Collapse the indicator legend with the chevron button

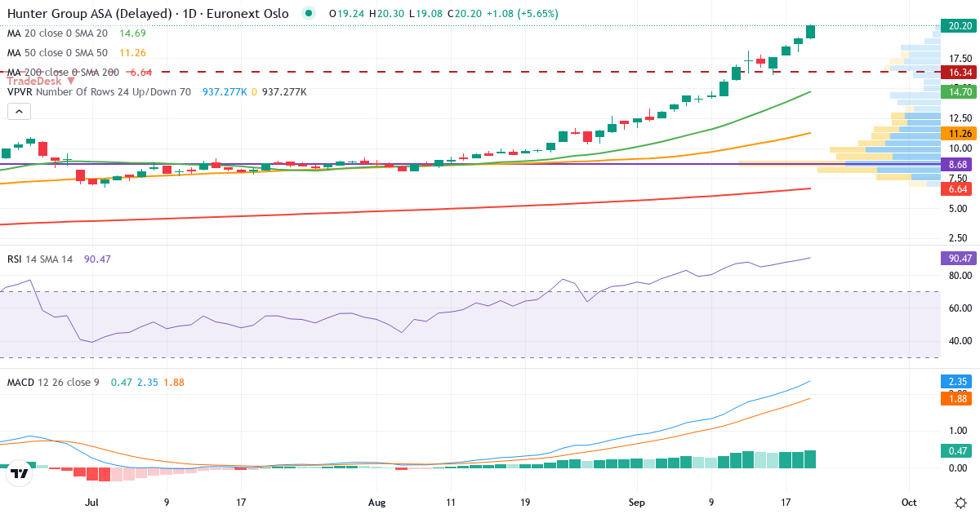(20, 112)
